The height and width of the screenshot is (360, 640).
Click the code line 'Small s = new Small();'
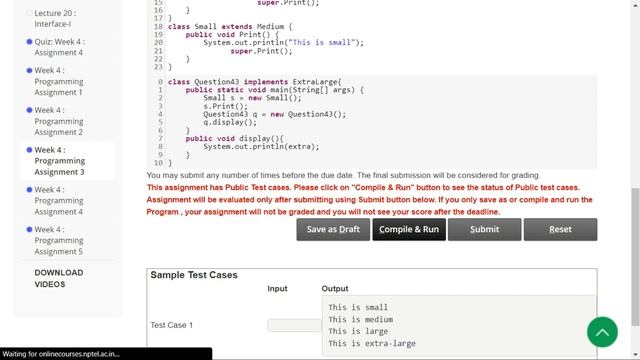(252, 98)
